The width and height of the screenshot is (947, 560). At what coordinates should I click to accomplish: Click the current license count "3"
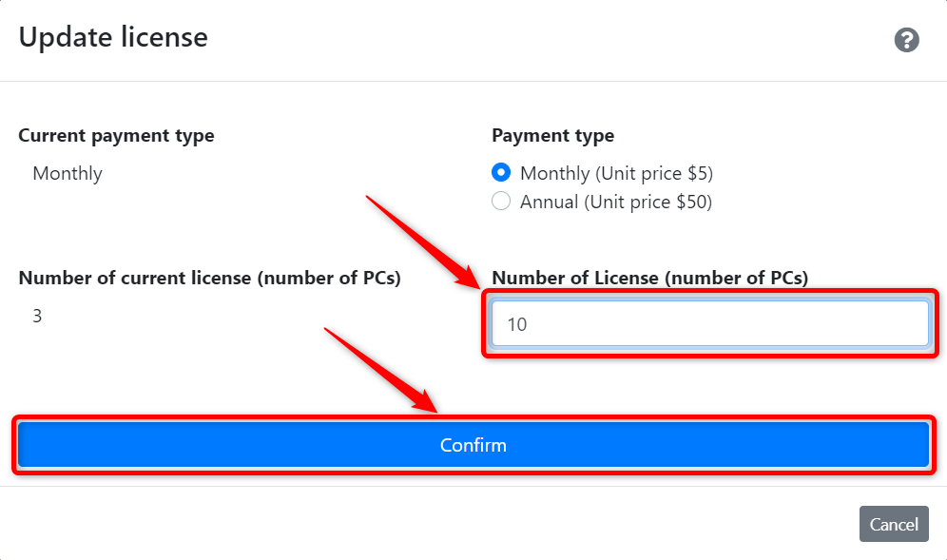(37, 316)
